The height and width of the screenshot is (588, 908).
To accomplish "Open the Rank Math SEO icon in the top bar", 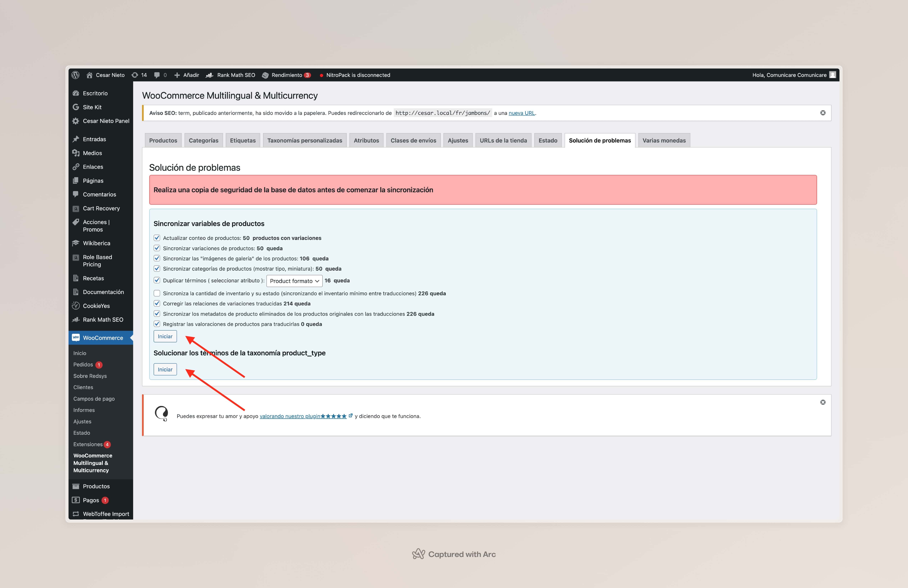I will coord(210,75).
